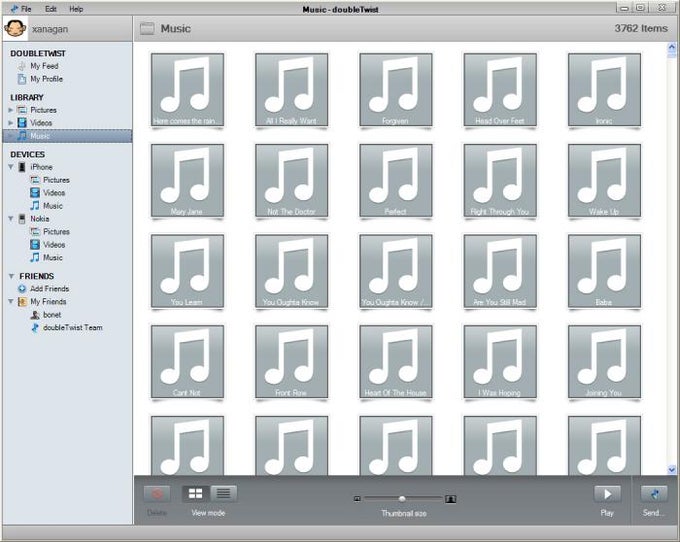Collapse the My Friends list

pyautogui.click(x=11, y=301)
